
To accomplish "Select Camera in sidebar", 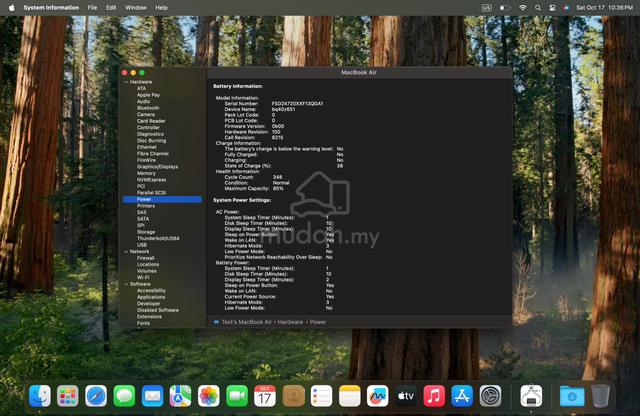I will click(x=146, y=115).
